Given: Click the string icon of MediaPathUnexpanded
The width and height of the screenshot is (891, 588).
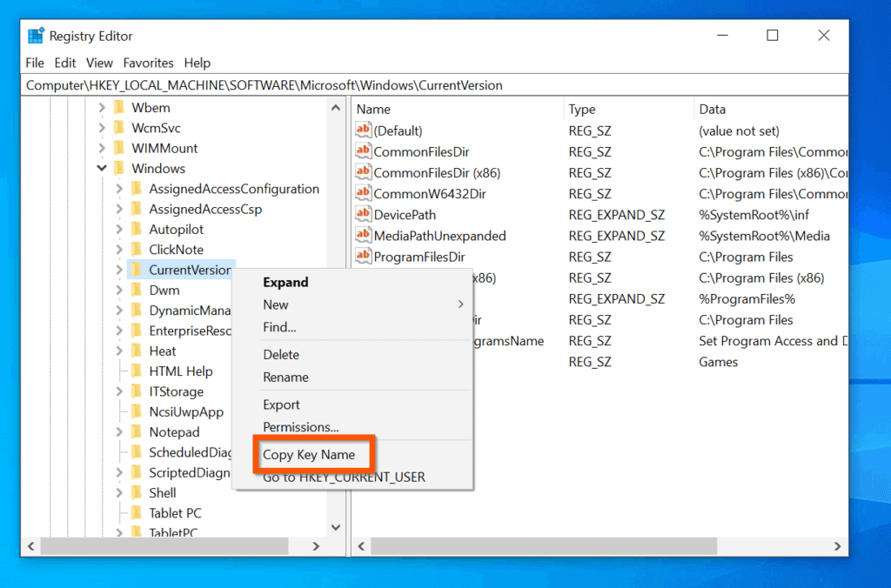Looking at the screenshot, I should [363, 235].
